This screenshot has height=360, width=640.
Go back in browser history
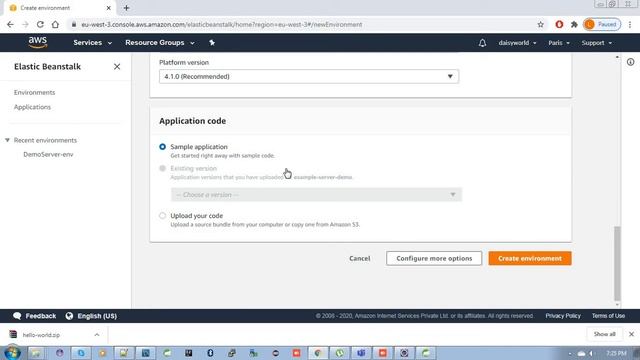click(x=10, y=24)
